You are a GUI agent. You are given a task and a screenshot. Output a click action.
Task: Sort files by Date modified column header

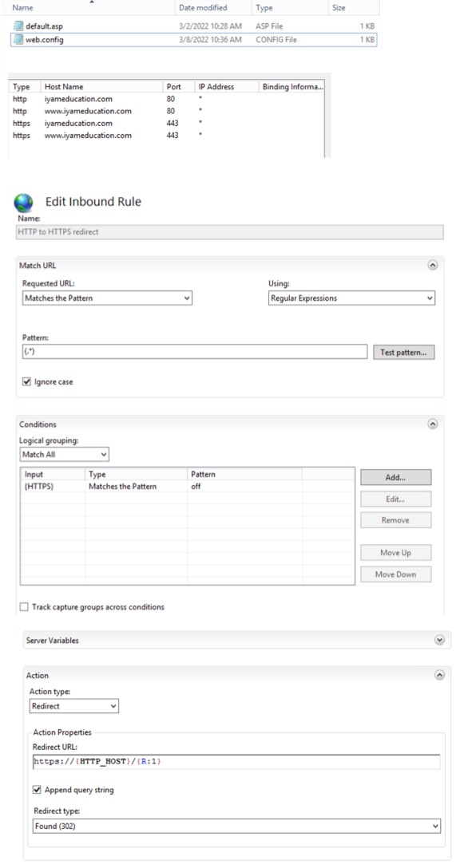[x=203, y=8]
